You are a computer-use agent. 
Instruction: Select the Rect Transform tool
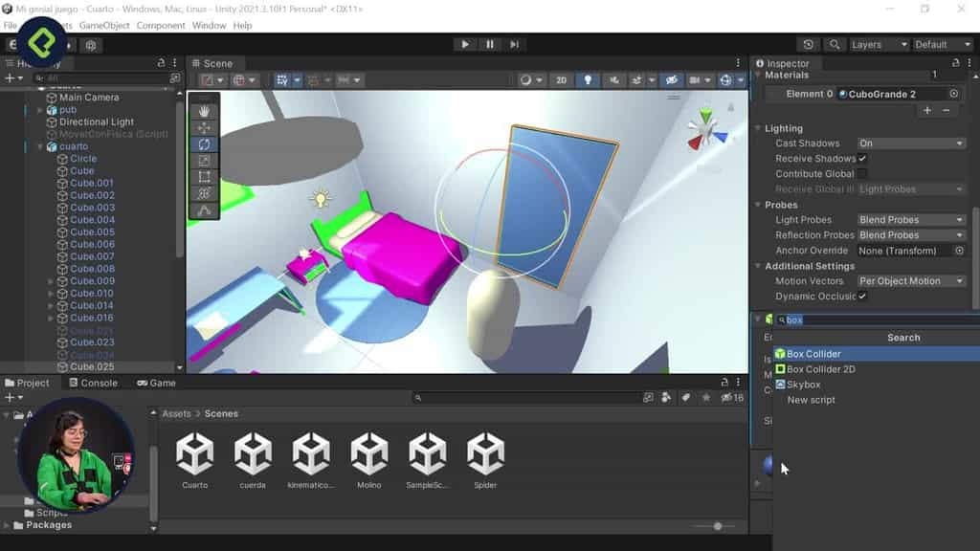(x=204, y=177)
